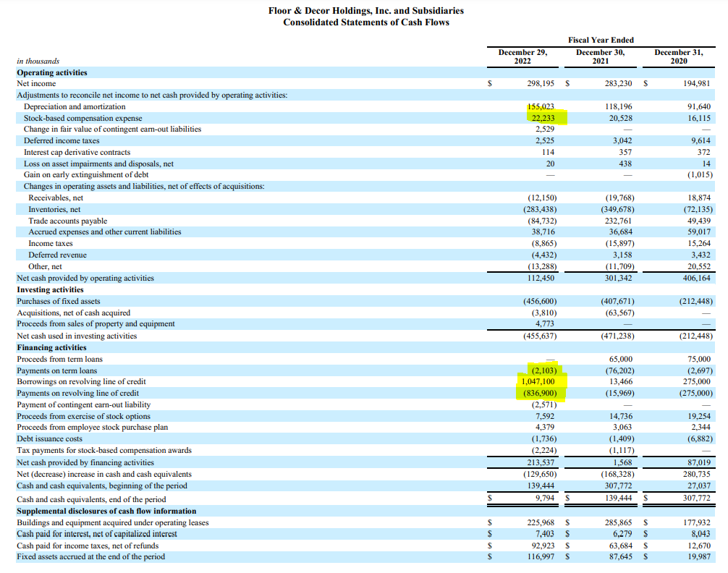
Task: Select the 'Debt issuance costs' label
Action: 49,439
